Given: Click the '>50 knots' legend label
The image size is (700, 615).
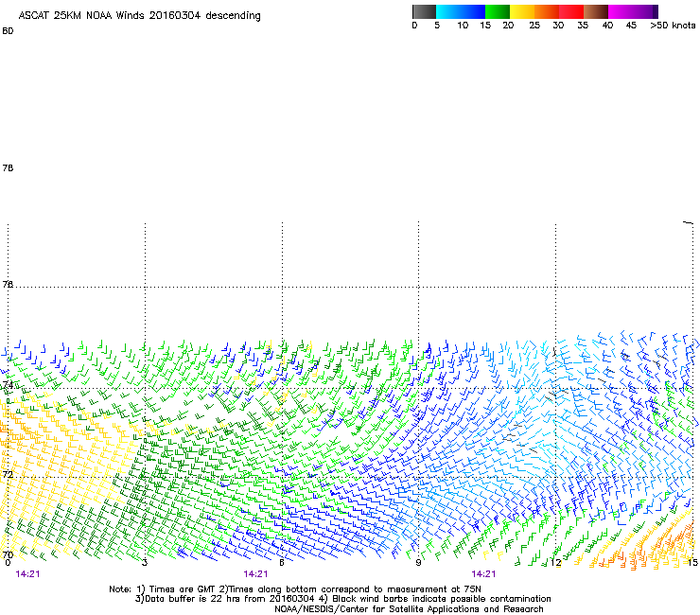Looking at the screenshot, I should 673,26.
